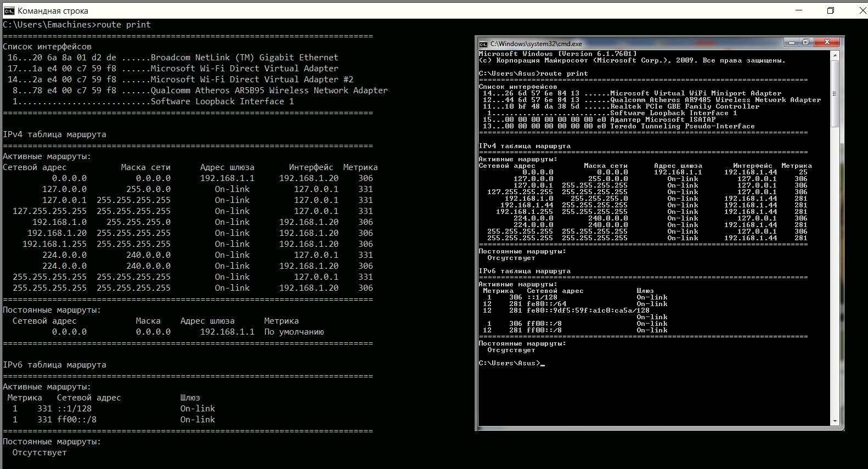The height and width of the screenshot is (469, 868).
Task: Click the 'Адрес шлюза' header in left active routes
Action: [227, 167]
